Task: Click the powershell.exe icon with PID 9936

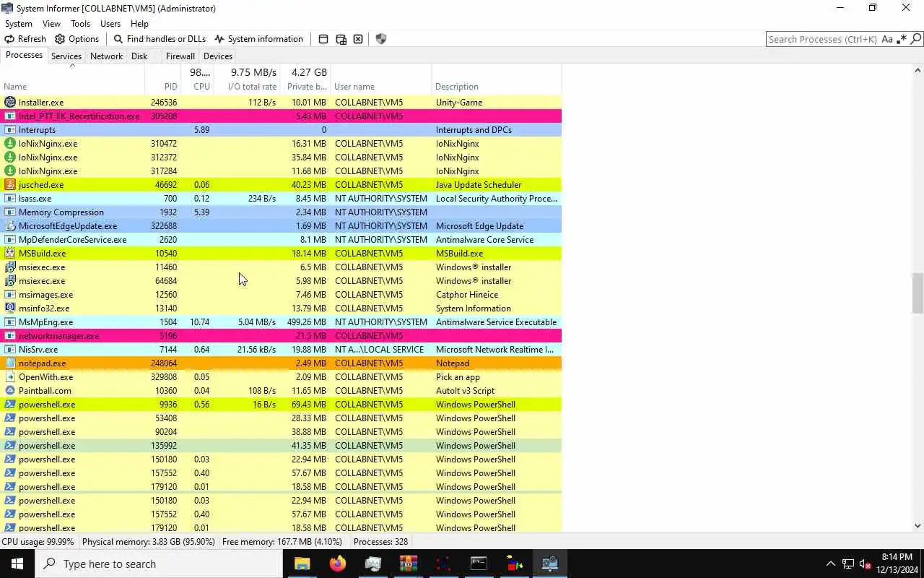Action: pyautogui.click(x=10, y=405)
